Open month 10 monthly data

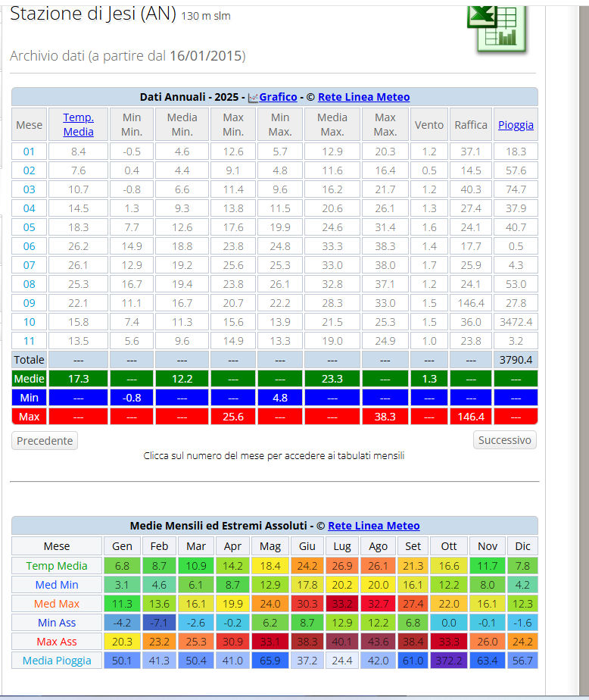(x=29, y=322)
